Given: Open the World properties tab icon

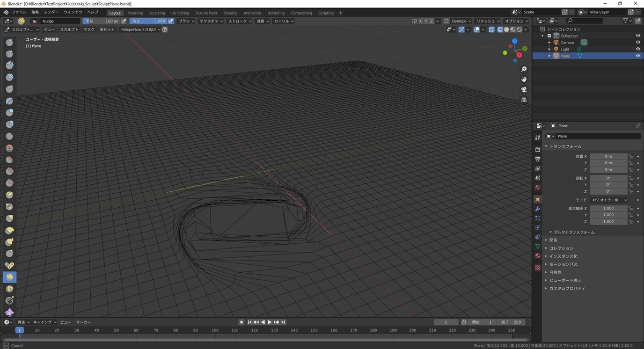Looking at the screenshot, I should click(x=537, y=187).
